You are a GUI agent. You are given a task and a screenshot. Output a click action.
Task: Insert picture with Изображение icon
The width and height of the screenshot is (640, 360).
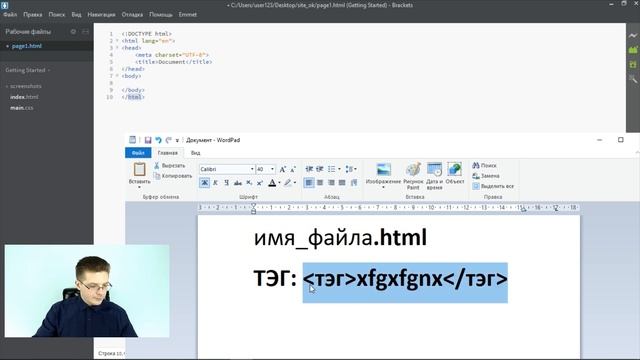(x=383, y=169)
